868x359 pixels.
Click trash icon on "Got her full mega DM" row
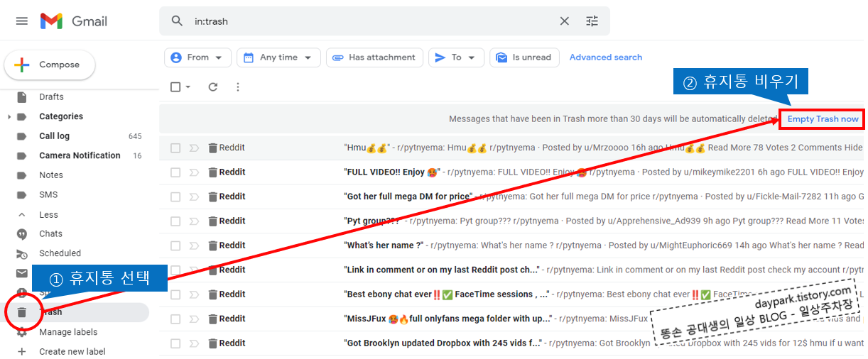(x=212, y=197)
